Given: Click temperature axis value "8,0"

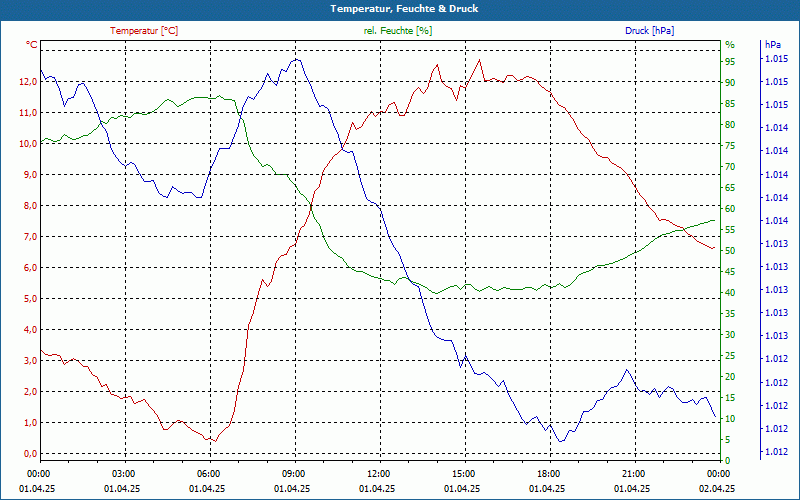Looking at the screenshot, I should (30, 206).
